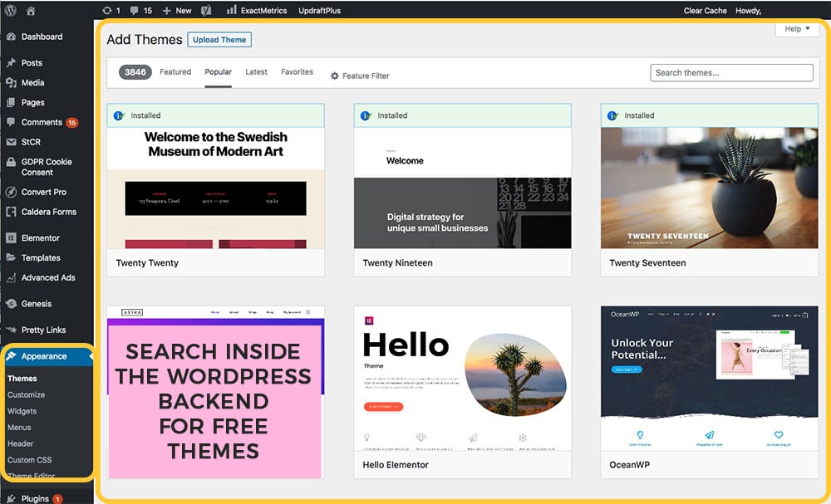Click into the Search themes field
The image size is (831, 504).
731,72
